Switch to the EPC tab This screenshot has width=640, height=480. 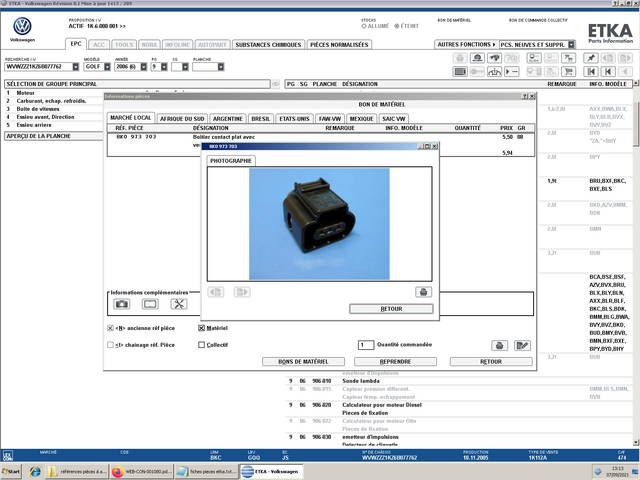[76, 44]
